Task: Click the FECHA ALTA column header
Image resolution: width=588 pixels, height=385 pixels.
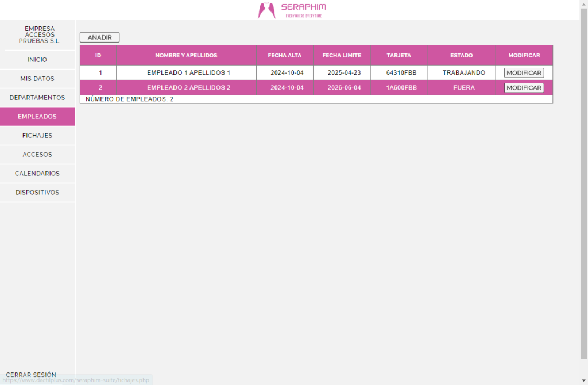Action: click(285, 55)
